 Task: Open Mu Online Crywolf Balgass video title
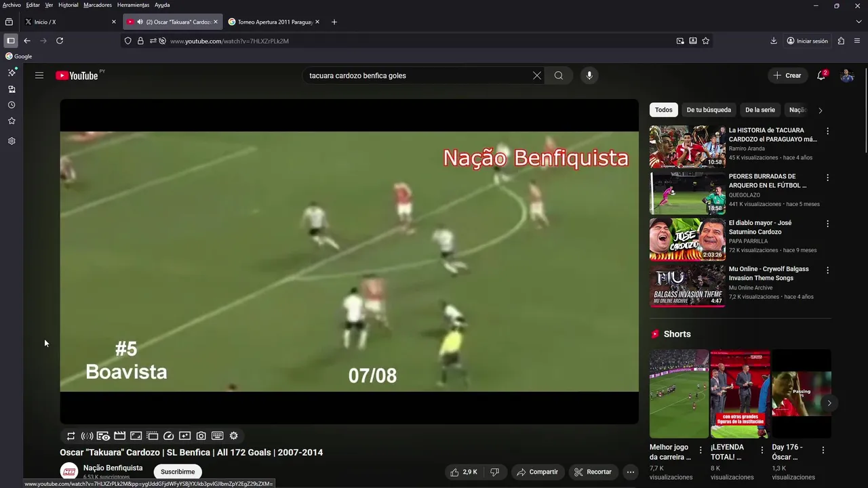coord(769,273)
